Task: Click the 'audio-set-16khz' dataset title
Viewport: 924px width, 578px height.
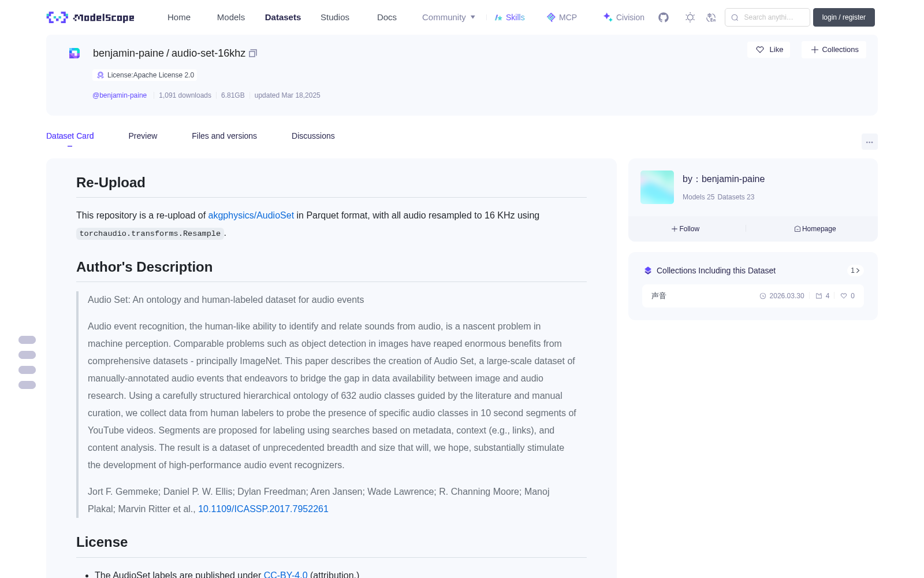Action: 208,53
